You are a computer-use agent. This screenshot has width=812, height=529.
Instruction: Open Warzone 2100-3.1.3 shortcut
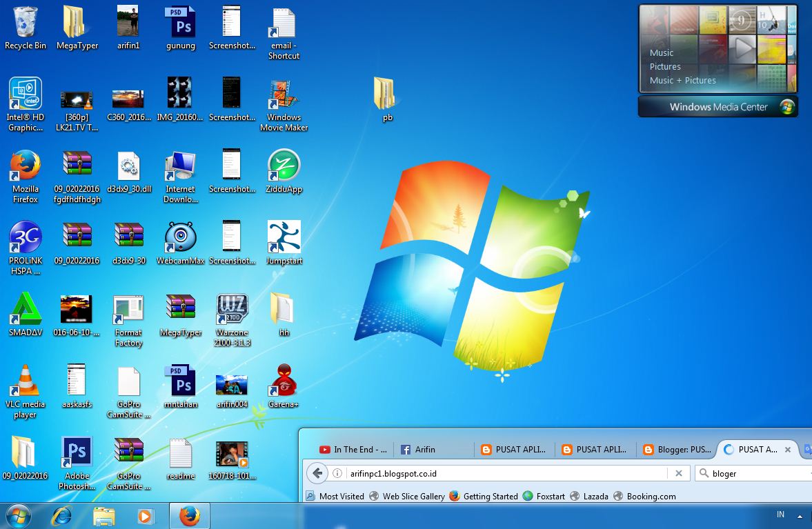[232, 308]
